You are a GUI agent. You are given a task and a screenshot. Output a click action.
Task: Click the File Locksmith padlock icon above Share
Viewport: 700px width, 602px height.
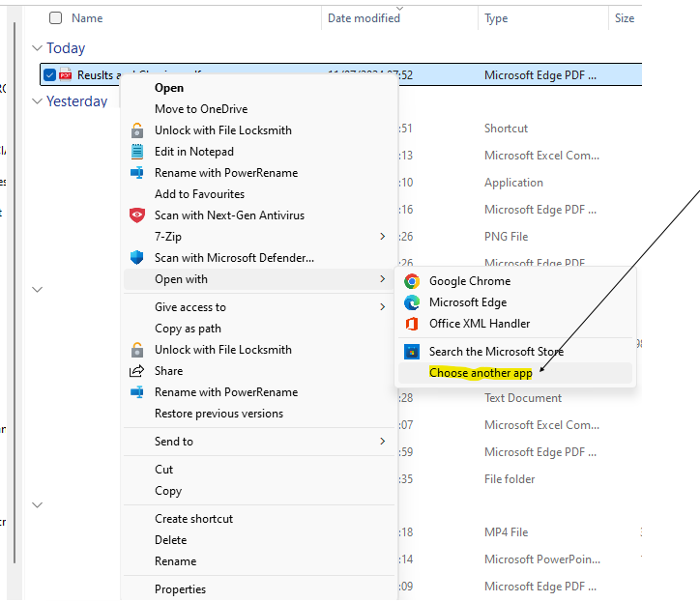[137, 350]
